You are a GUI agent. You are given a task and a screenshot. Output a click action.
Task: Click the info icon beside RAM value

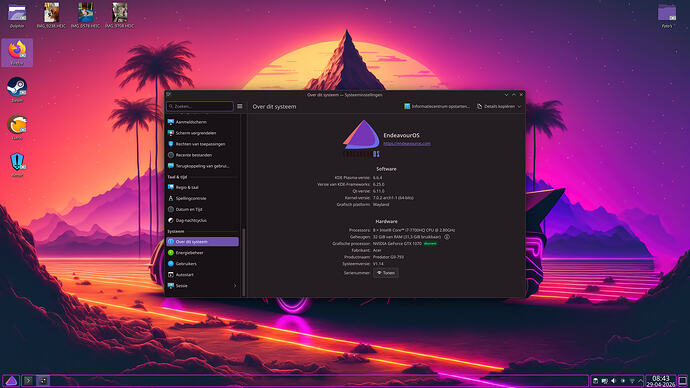point(447,237)
